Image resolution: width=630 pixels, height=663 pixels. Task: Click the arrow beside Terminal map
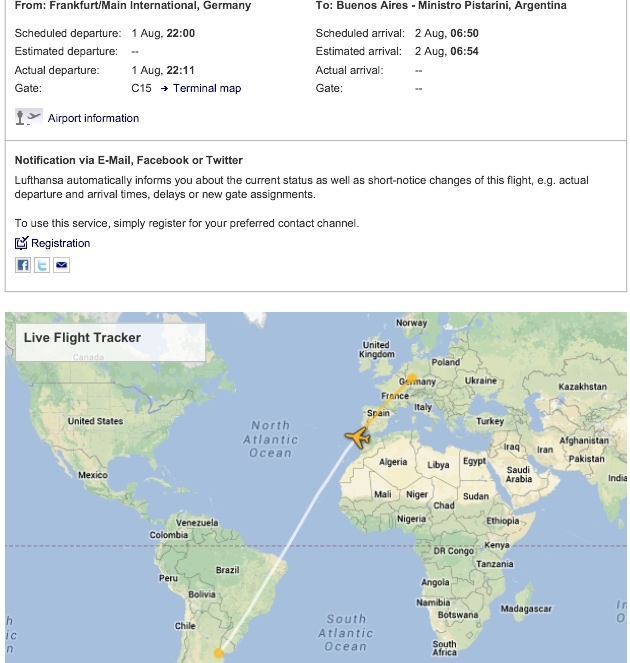164,88
